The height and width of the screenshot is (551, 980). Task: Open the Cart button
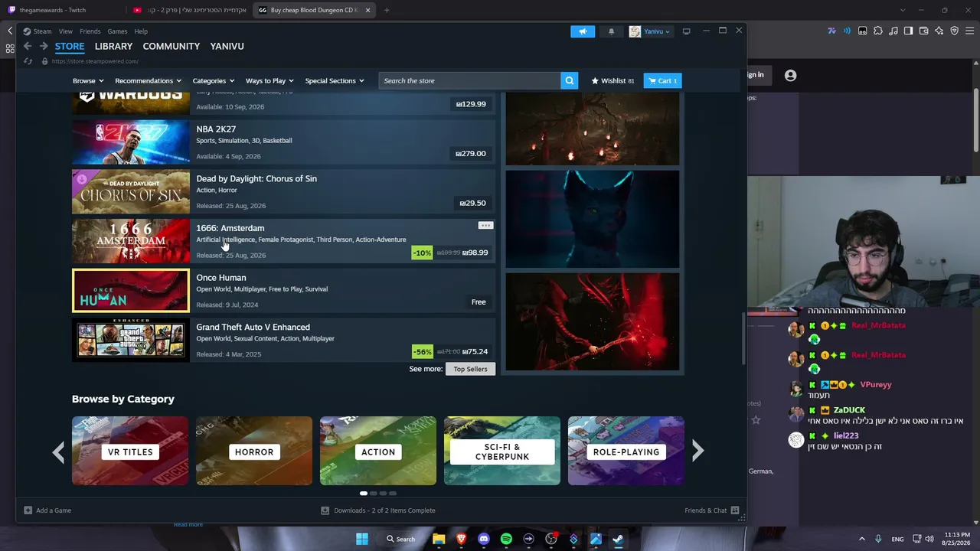[x=662, y=80]
